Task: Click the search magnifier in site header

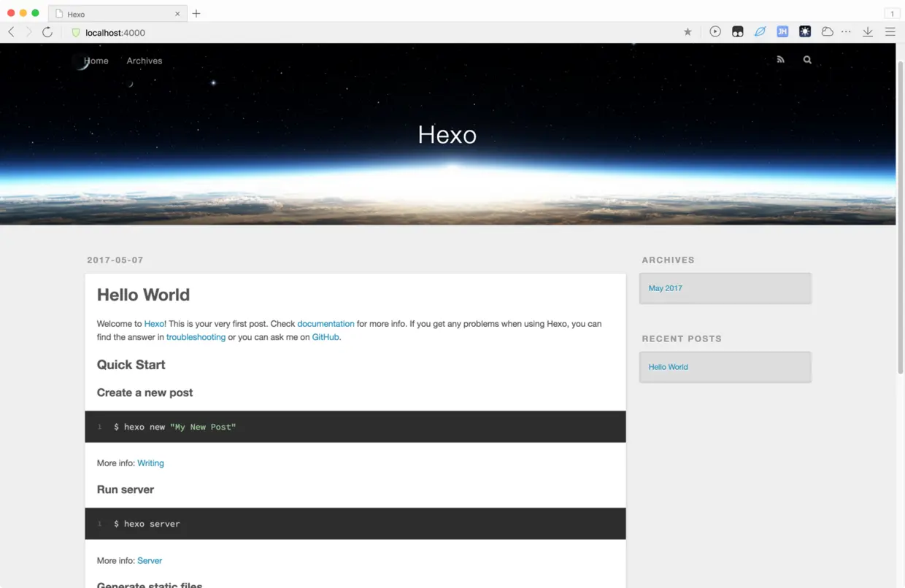Action: (807, 60)
